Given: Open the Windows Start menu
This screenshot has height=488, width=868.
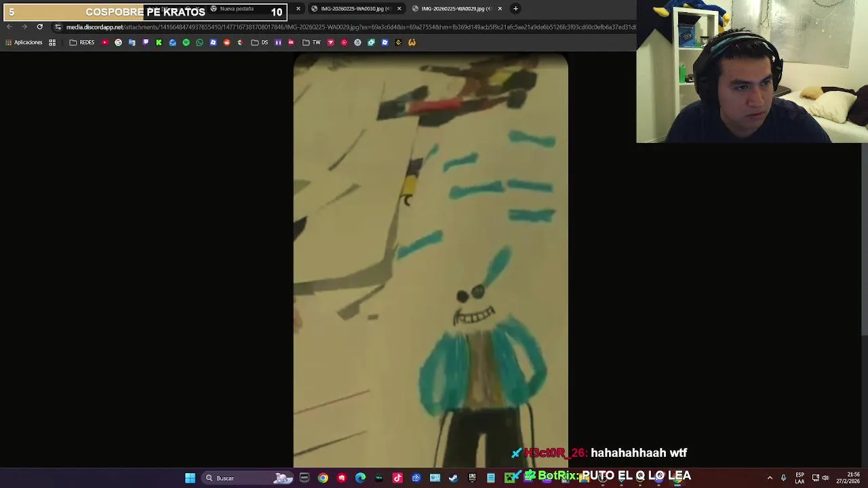Looking at the screenshot, I should tap(190, 478).
